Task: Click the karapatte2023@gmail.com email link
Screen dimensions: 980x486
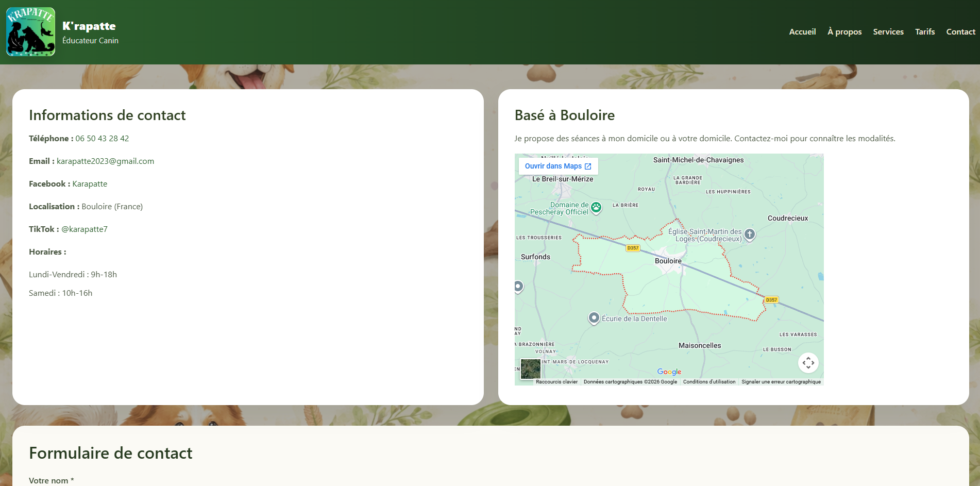Action: 105,161
